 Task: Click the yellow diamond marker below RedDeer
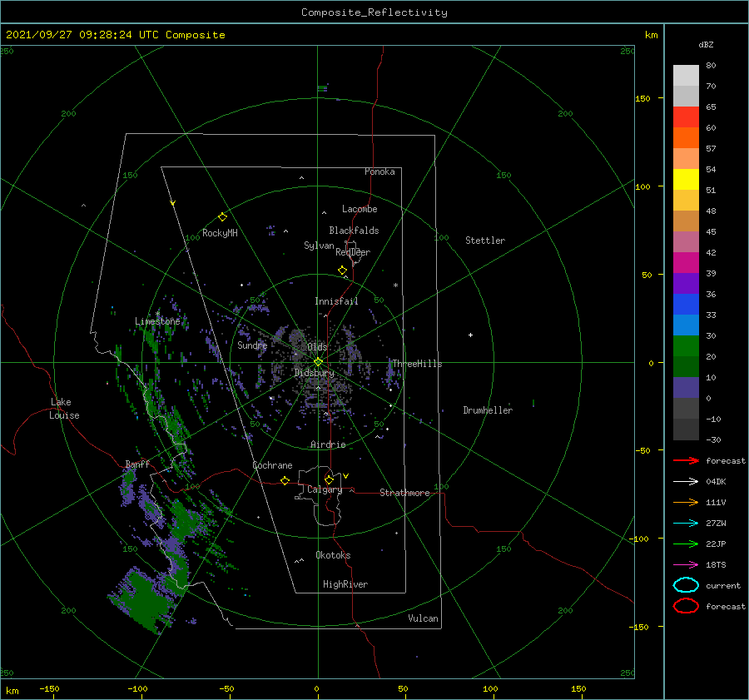tap(342, 271)
